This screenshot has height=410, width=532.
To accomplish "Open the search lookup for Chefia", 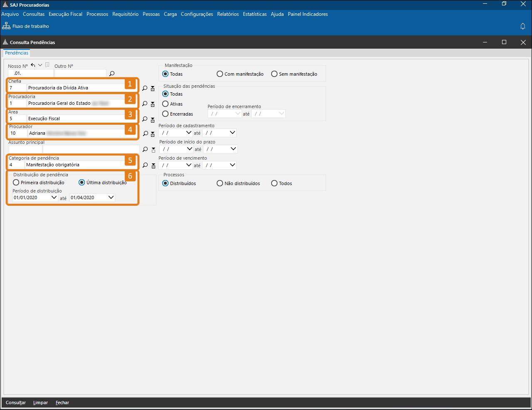I will click(x=145, y=88).
